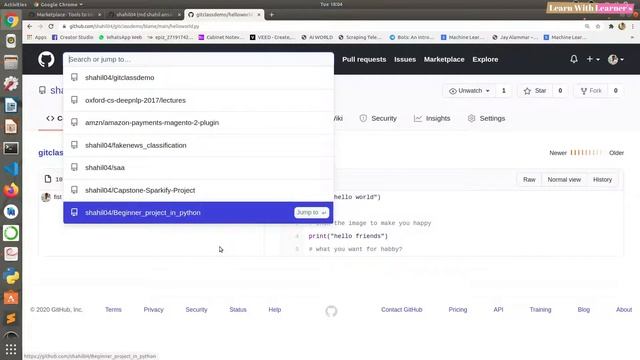Launch Terminal from the dock
The image size is (640, 360).
(11, 148)
